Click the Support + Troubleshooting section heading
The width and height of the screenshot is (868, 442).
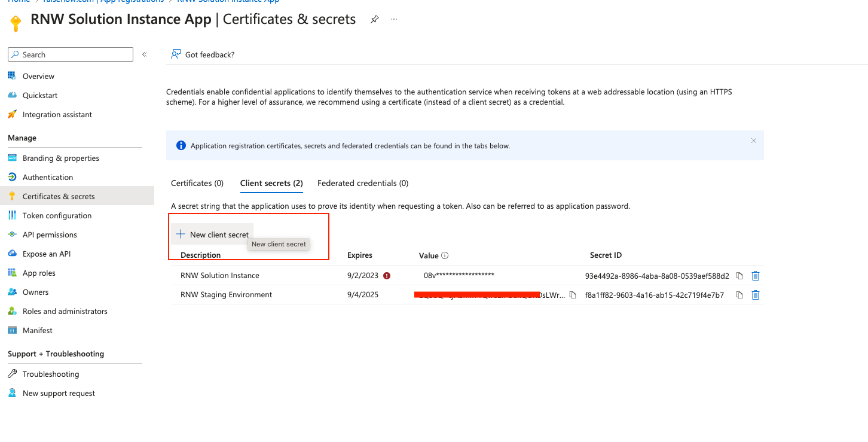click(56, 354)
